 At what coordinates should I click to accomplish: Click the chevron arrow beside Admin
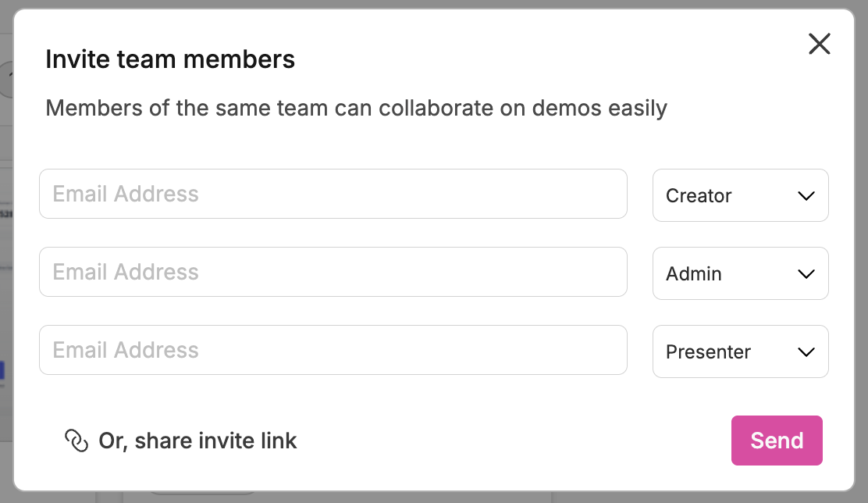click(x=806, y=274)
